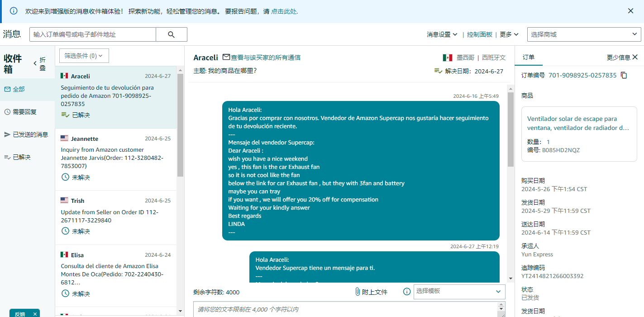Open order link 701-9098925-0257835
The image size is (644, 317).
tap(582, 75)
